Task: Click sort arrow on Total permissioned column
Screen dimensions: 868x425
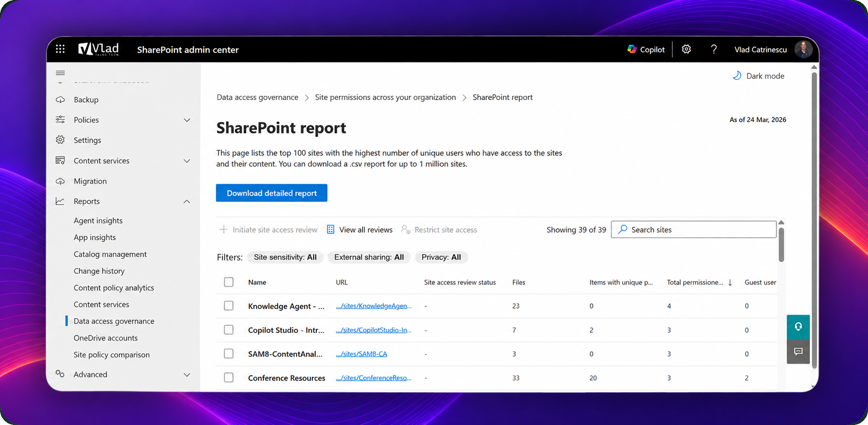Action: (x=730, y=283)
